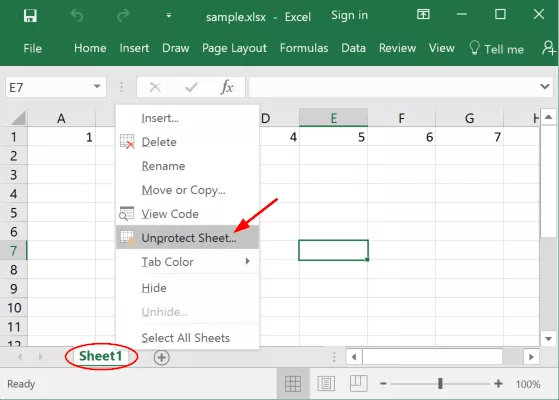This screenshot has width=559, height=400.
Task: Open the File tab
Action: [32, 48]
